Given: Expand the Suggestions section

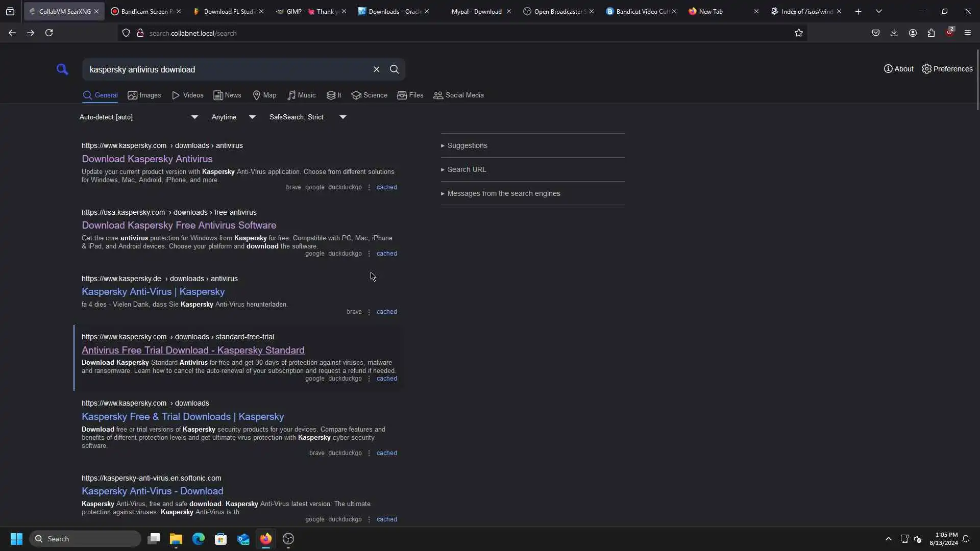Looking at the screenshot, I should 467,145.
